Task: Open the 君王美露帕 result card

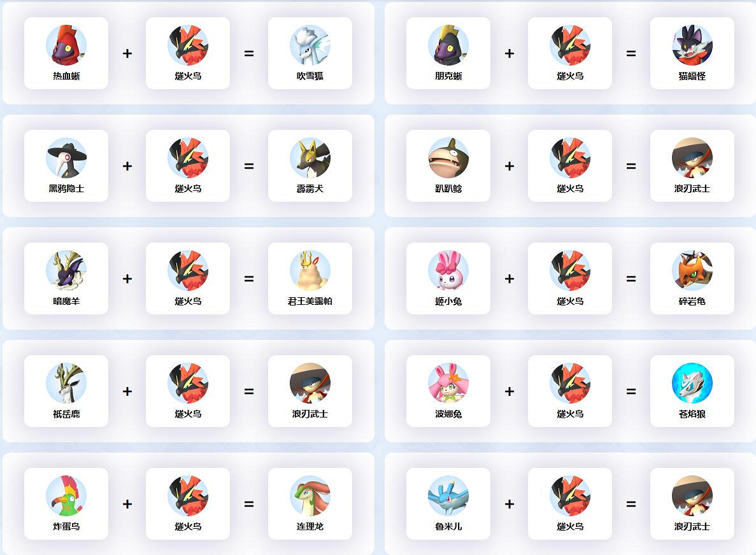Action: point(310,279)
